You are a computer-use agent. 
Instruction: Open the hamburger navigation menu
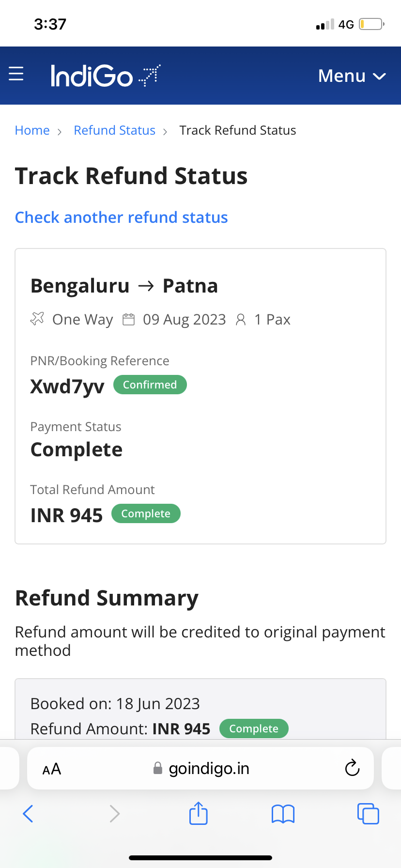pyautogui.click(x=16, y=74)
